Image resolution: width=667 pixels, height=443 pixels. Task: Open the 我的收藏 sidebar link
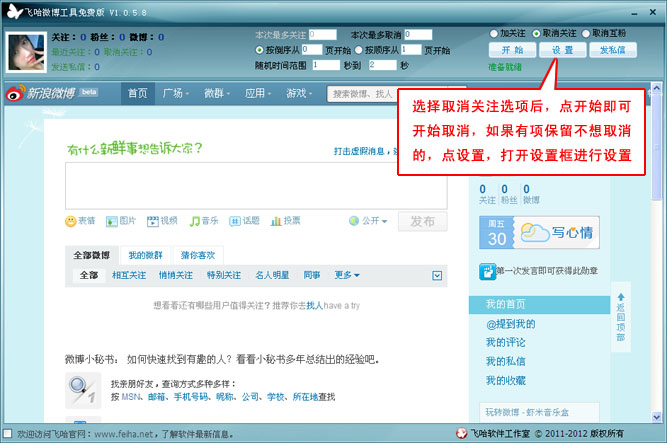[505, 380]
